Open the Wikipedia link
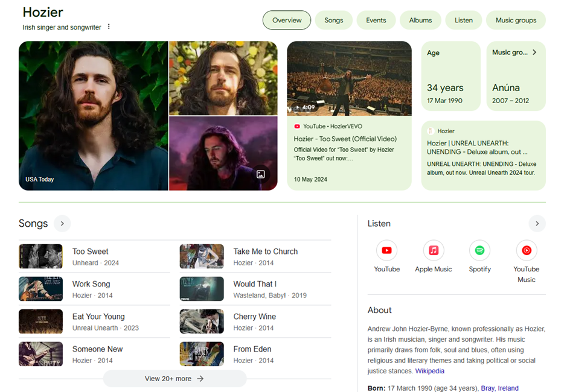 coord(429,371)
